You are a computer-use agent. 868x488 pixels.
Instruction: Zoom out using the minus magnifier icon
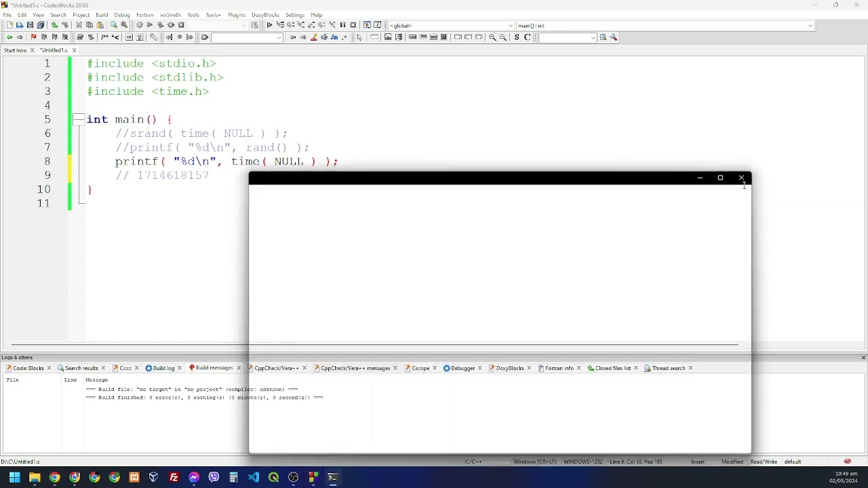504,38
